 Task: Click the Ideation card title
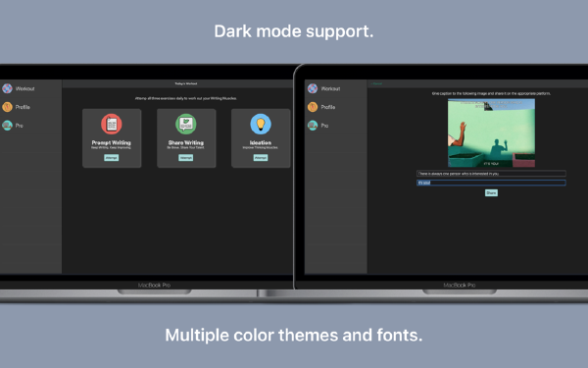(261, 142)
